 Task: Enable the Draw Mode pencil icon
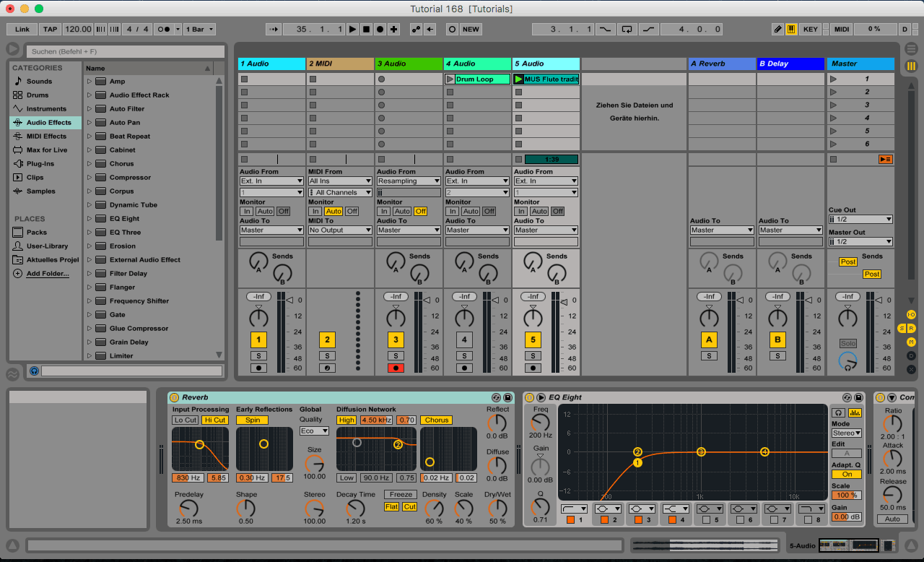coord(777,30)
